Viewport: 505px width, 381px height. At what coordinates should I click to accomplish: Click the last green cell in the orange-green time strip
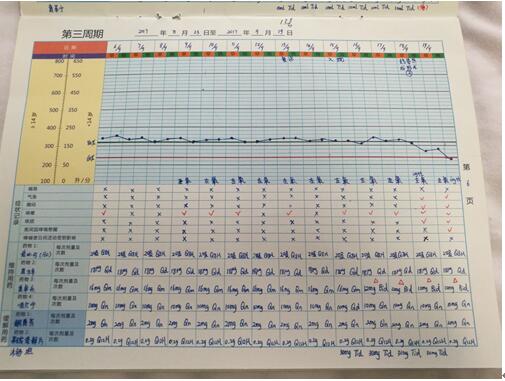pos(439,56)
